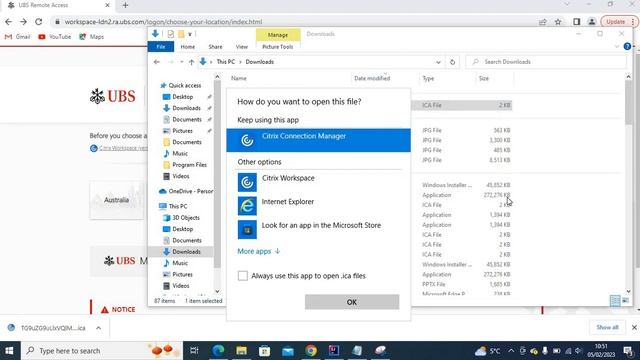The width and height of the screenshot is (640, 360).
Task: Click navigation pane scroll down arrow
Action: click(217, 291)
